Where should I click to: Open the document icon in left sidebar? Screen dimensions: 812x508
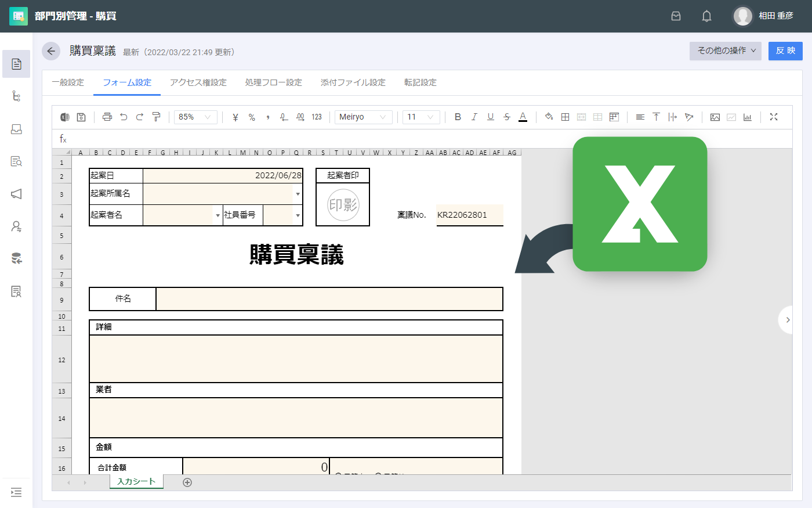(16, 64)
